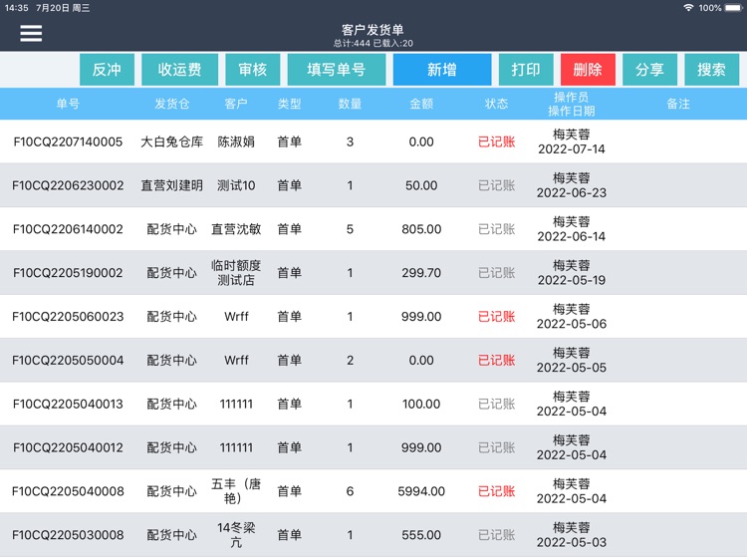The height and width of the screenshot is (560, 747).
Task: Click the 反冲 button
Action: pos(107,70)
